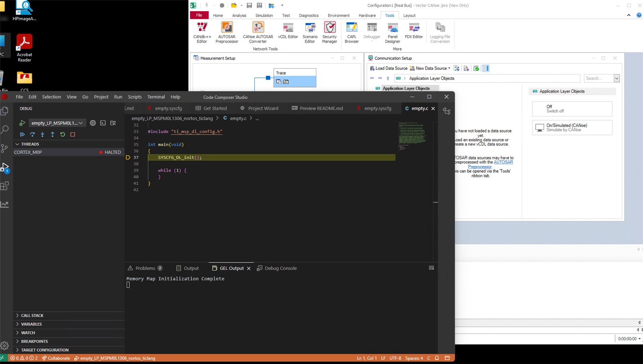643x364 pixels.
Task: Open the Scenario Editor
Action: pos(310,33)
